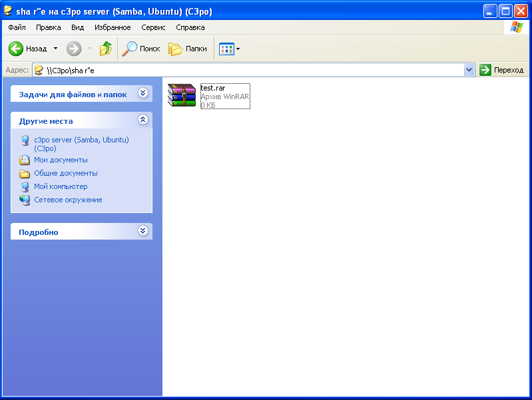Open the Файл menu

(x=17, y=27)
